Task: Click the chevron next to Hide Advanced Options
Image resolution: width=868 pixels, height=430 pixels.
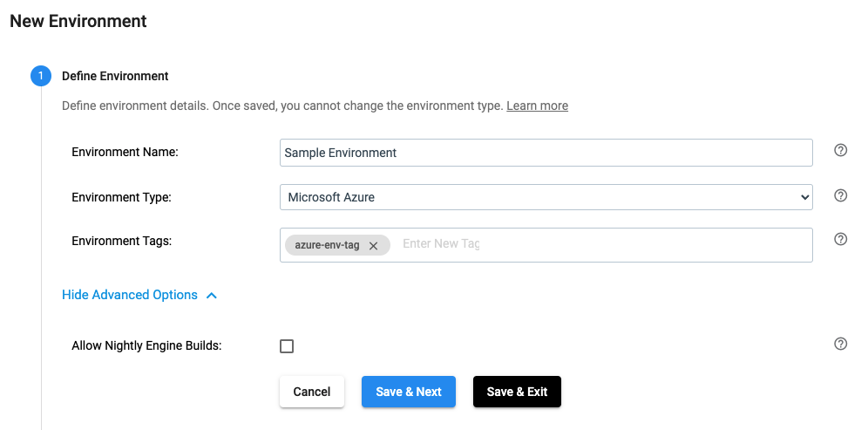Action: point(211,296)
